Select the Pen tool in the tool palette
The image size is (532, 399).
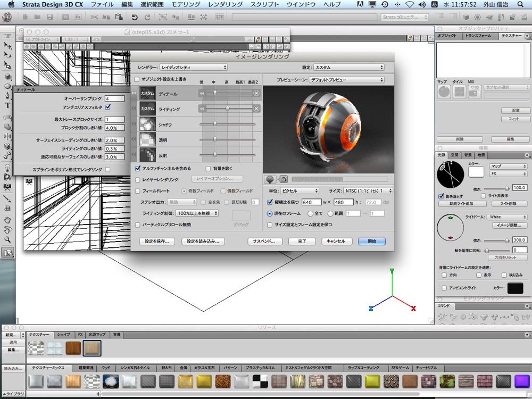click(x=7, y=95)
